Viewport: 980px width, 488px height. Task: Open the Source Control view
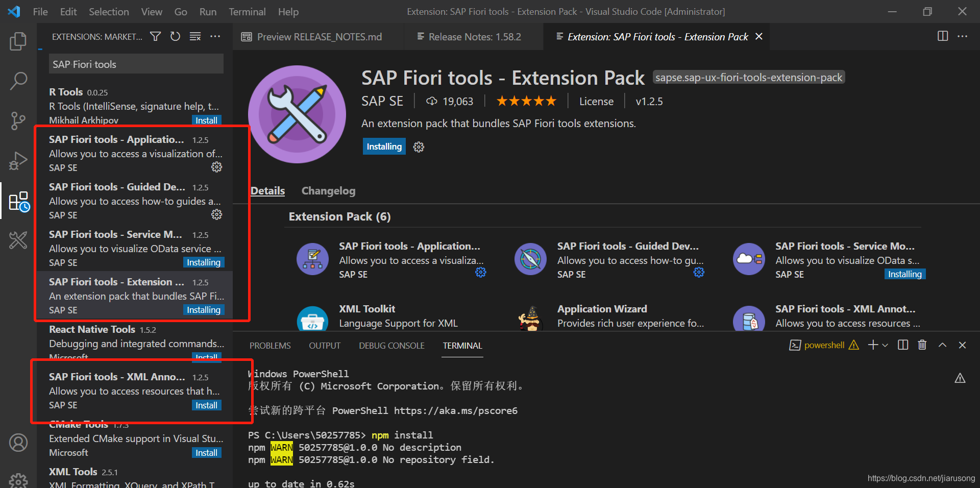coord(18,121)
